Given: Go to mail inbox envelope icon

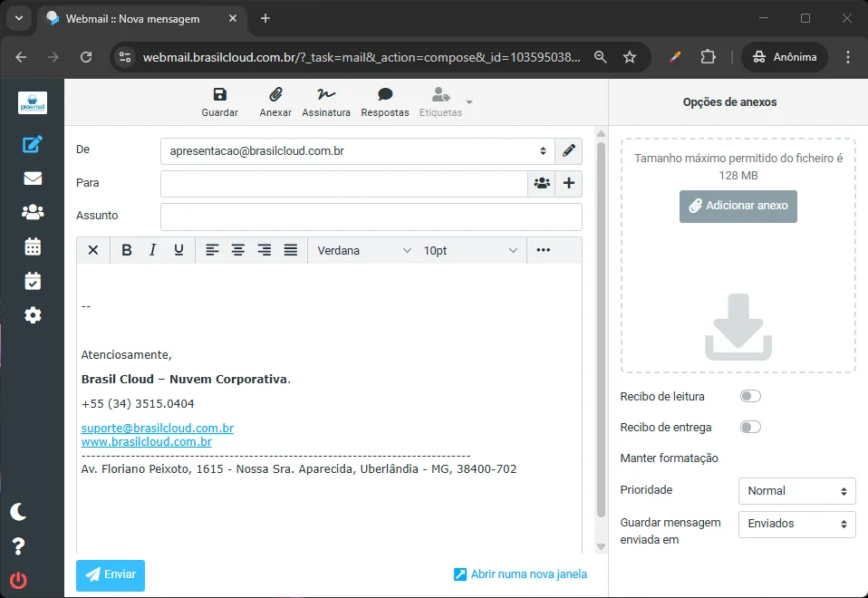Looking at the screenshot, I should coord(33,178).
